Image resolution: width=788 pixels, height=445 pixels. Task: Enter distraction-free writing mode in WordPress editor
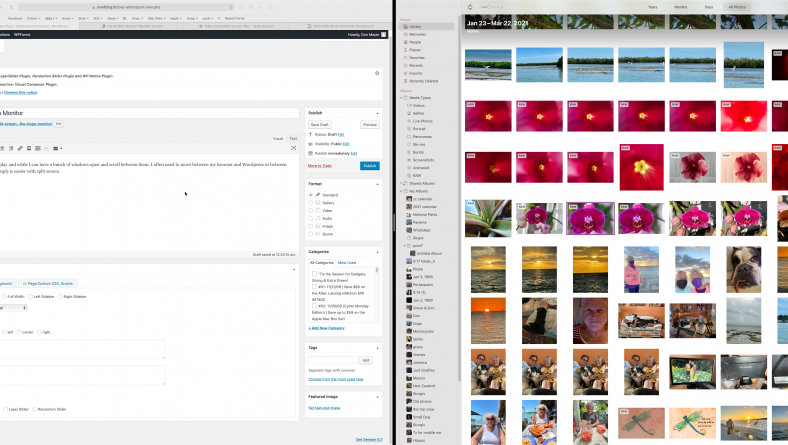(x=293, y=148)
